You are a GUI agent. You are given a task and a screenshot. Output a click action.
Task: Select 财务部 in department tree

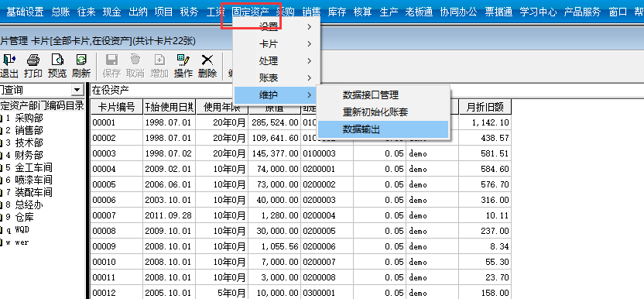[x=29, y=156]
